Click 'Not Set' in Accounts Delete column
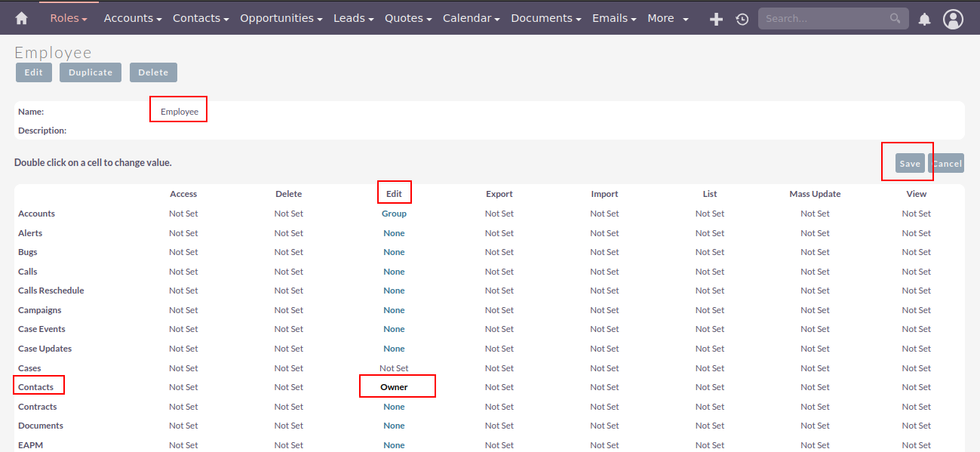 [x=289, y=214]
